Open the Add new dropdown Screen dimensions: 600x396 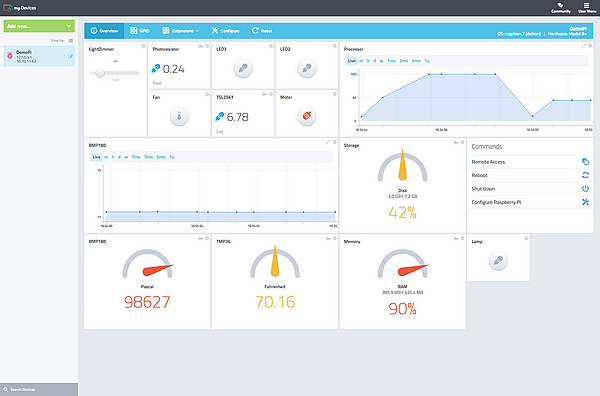coord(39,26)
